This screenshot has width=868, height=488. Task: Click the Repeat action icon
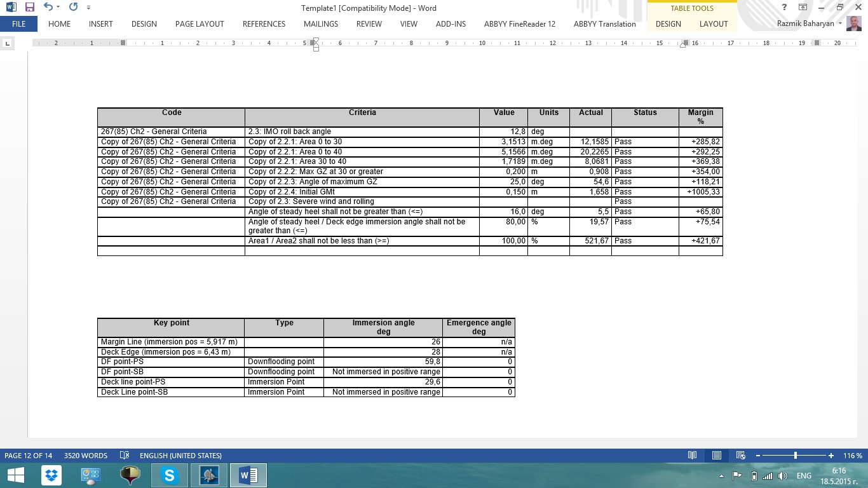[x=73, y=8]
